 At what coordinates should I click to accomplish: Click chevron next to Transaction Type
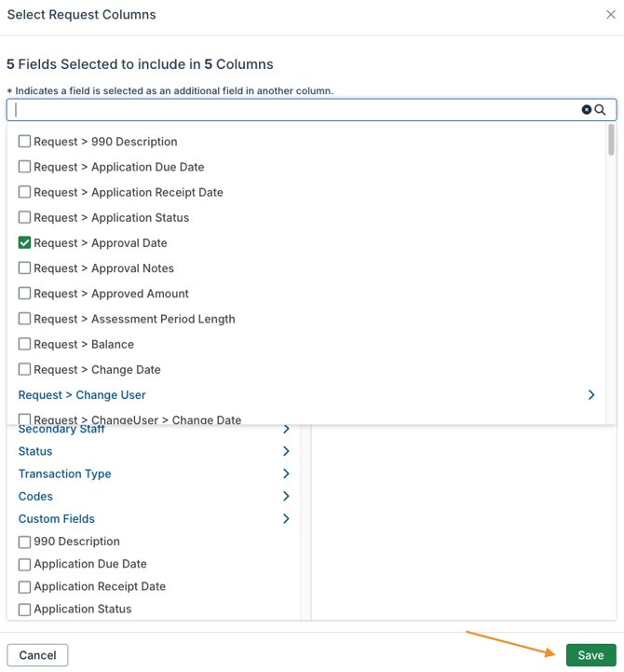[x=286, y=473]
